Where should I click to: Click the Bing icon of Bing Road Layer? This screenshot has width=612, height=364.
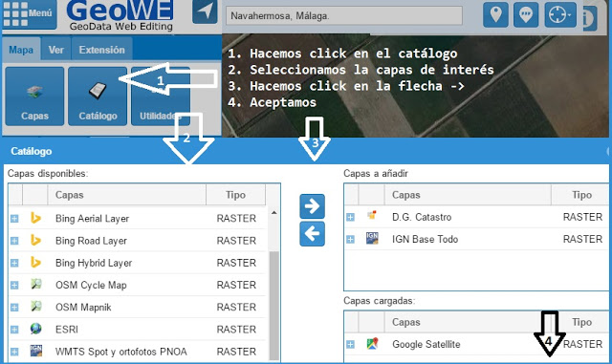click(35, 240)
